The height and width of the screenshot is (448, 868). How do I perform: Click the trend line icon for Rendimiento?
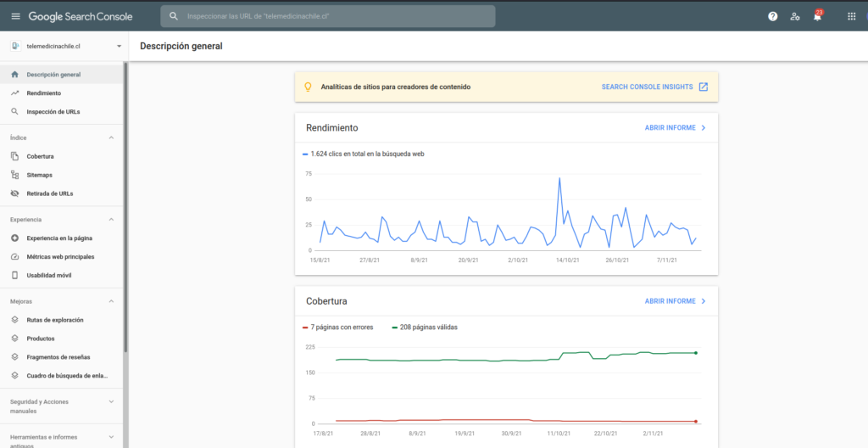pyautogui.click(x=15, y=93)
